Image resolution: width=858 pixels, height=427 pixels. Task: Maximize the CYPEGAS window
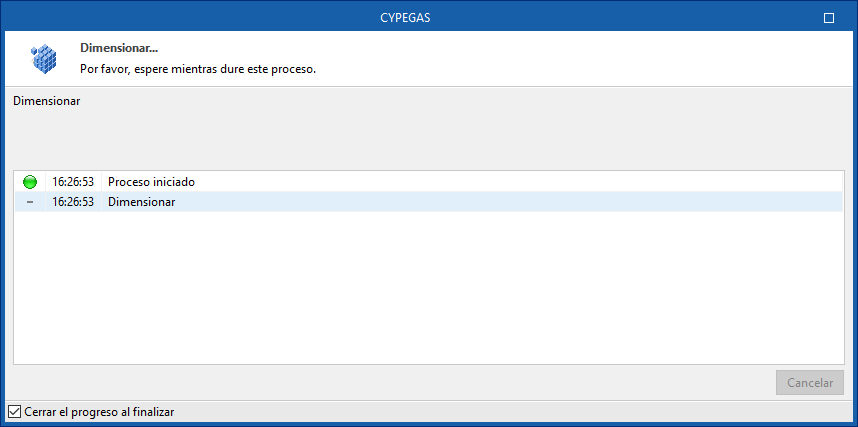[x=828, y=18]
